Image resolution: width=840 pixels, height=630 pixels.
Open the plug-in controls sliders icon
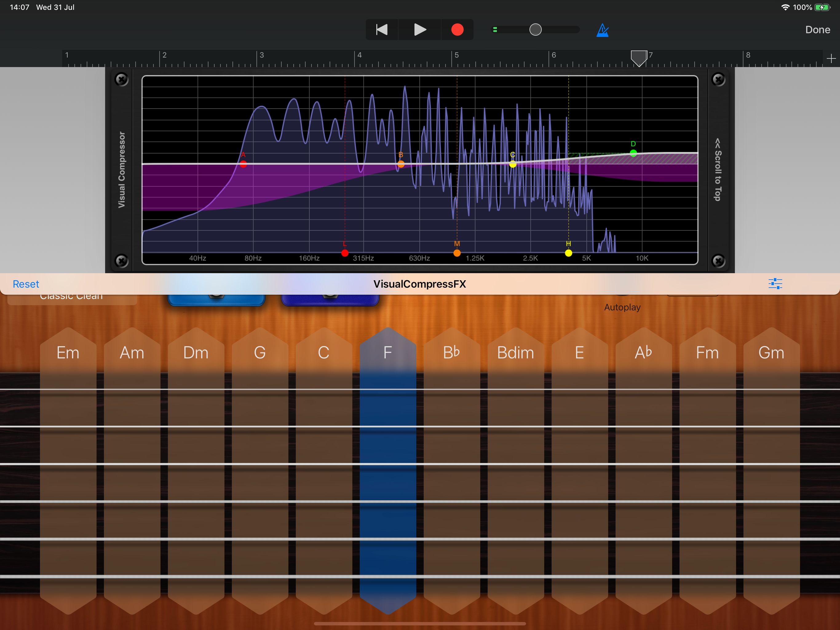point(775,284)
